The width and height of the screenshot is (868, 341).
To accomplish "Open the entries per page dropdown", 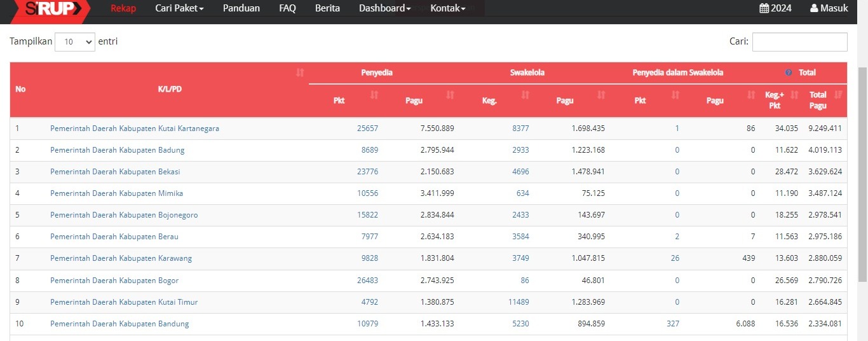I will coord(75,42).
